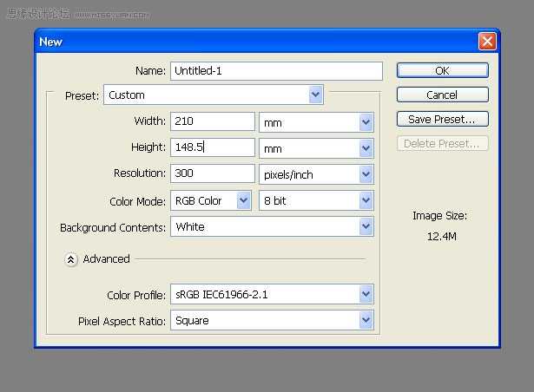
Task: Click the Height value field
Action: click(212, 148)
